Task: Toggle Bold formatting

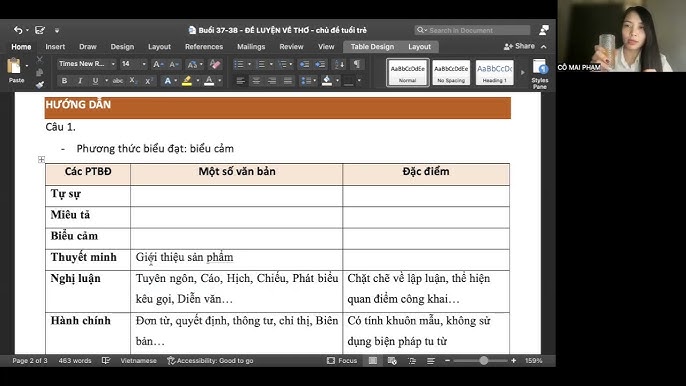Action: pos(64,81)
